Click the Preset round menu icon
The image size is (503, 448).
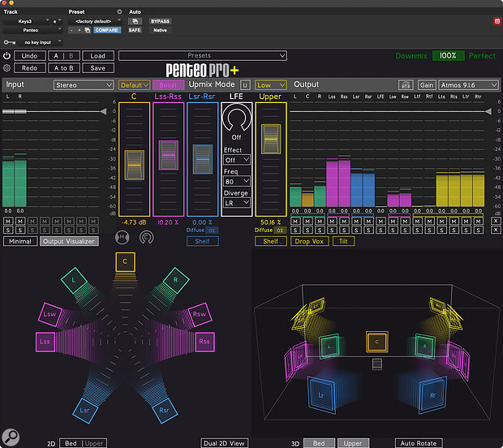(x=119, y=11)
